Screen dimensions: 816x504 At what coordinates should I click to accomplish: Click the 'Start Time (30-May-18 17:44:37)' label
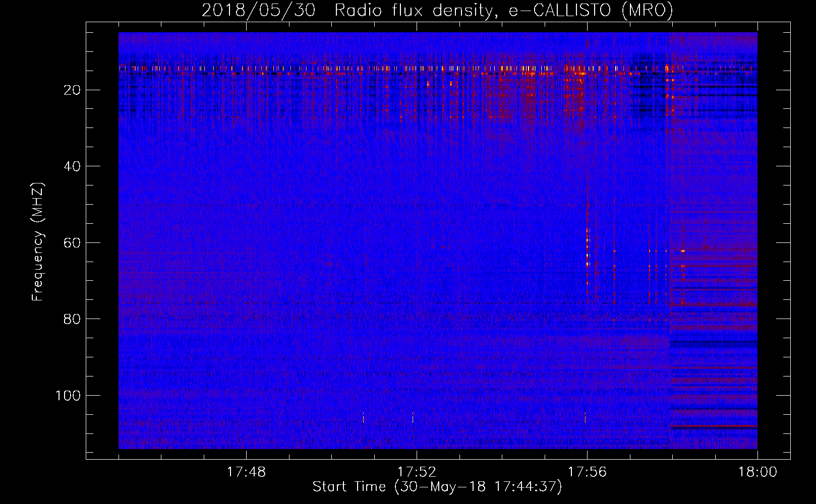[x=437, y=487]
